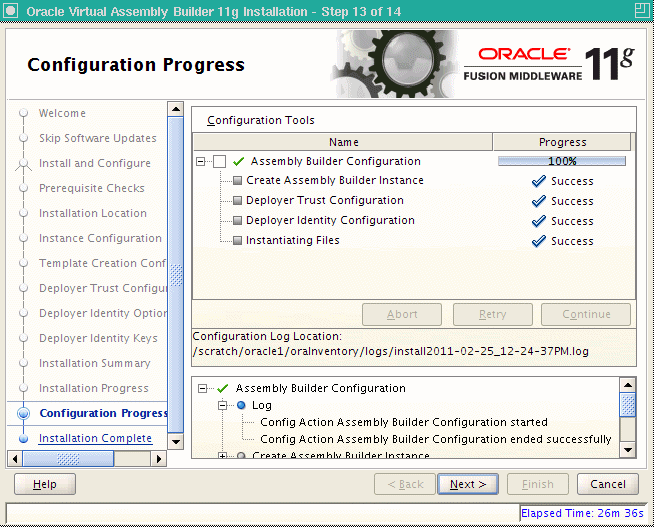The image size is (654, 527).
Task: Click the Success checkmark for Instantiating Files
Action: pos(539,241)
